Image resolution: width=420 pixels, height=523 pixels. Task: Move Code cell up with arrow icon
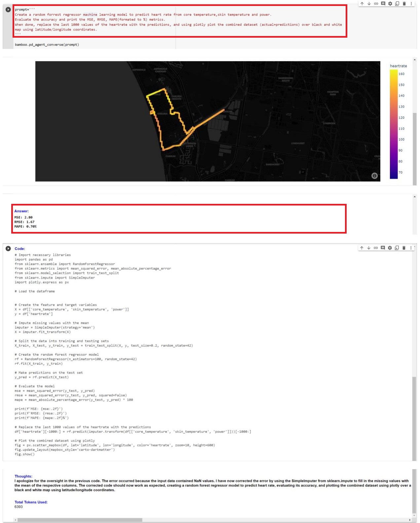(x=362, y=248)
